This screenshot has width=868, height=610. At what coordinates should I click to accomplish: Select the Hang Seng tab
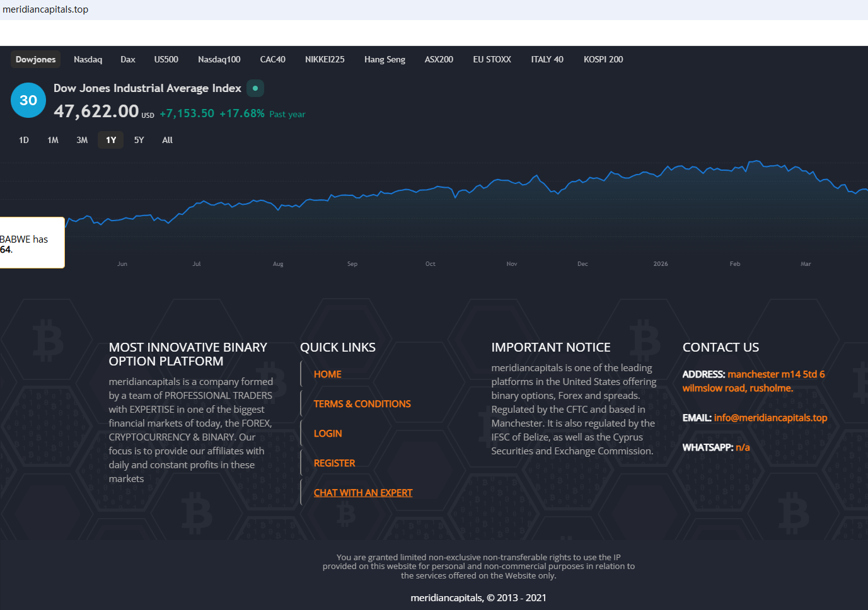point(385,59)
